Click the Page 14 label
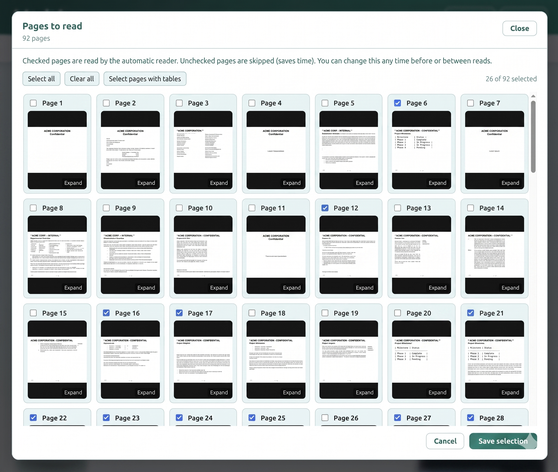Screen dimensions: 558x472 491,208
